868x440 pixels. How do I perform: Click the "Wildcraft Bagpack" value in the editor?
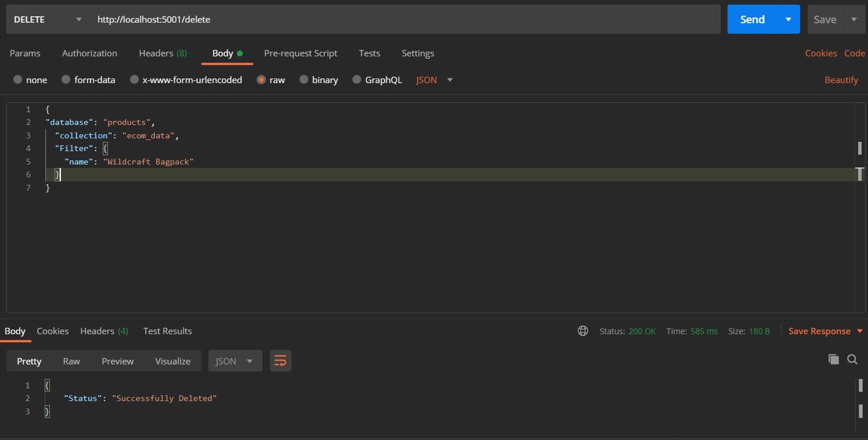tap(148, 162)
